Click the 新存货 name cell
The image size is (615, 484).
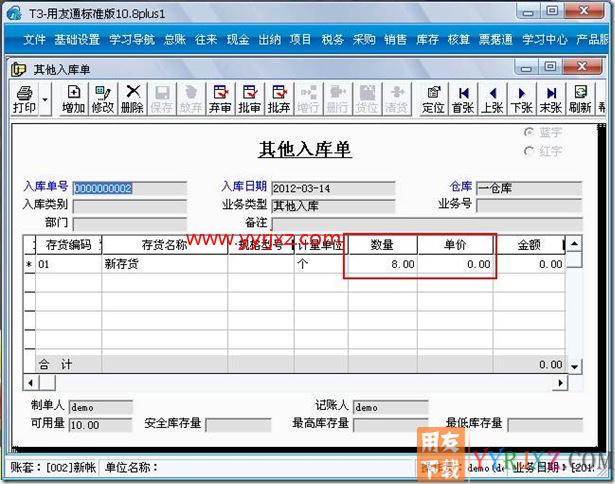(165, 264)
